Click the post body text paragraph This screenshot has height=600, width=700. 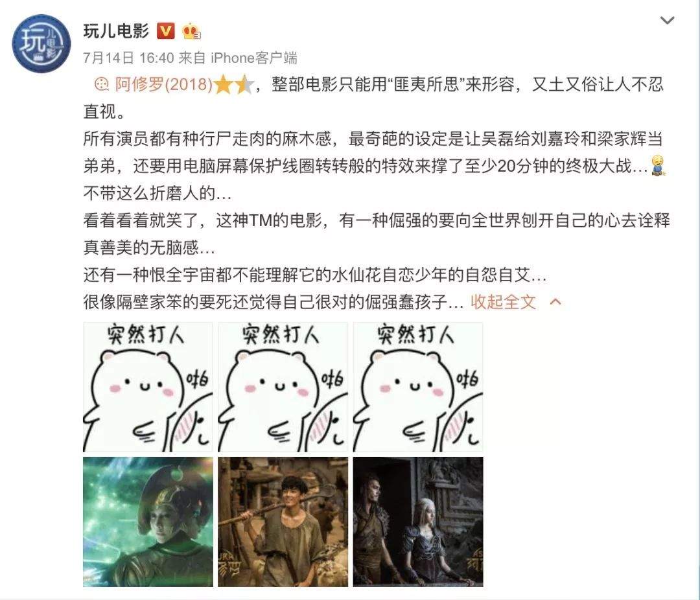point(377,193)
